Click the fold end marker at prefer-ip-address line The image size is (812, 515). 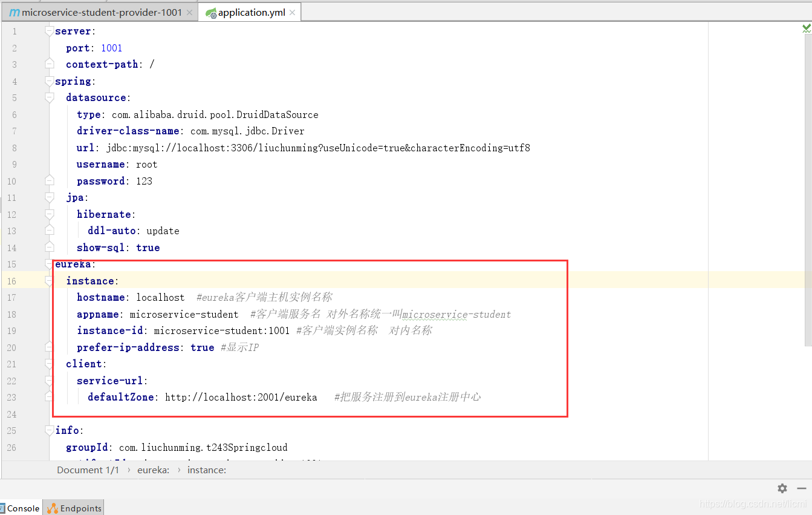point(50,347)
